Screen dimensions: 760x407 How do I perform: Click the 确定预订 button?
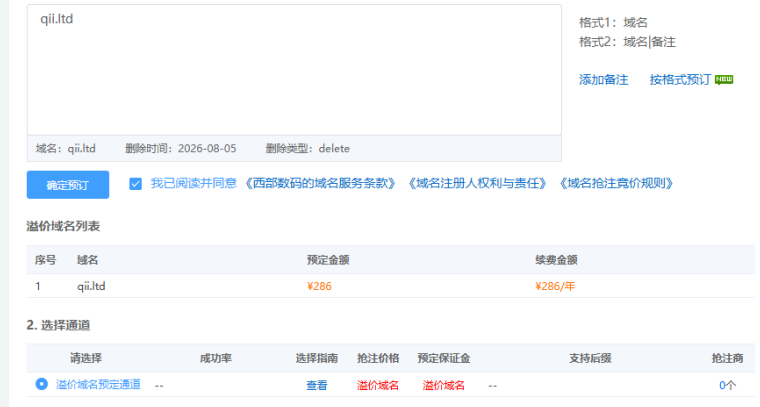(x=68, y=185)
